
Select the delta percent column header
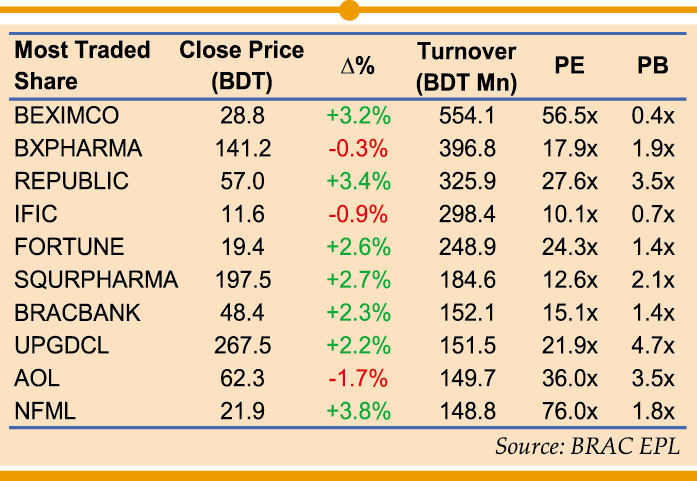click(357, 66)
